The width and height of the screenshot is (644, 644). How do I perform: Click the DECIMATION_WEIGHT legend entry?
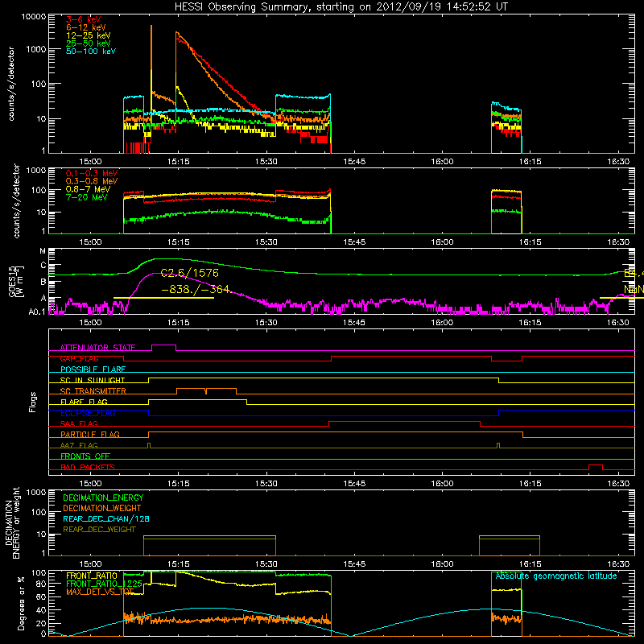coord(102,508)
